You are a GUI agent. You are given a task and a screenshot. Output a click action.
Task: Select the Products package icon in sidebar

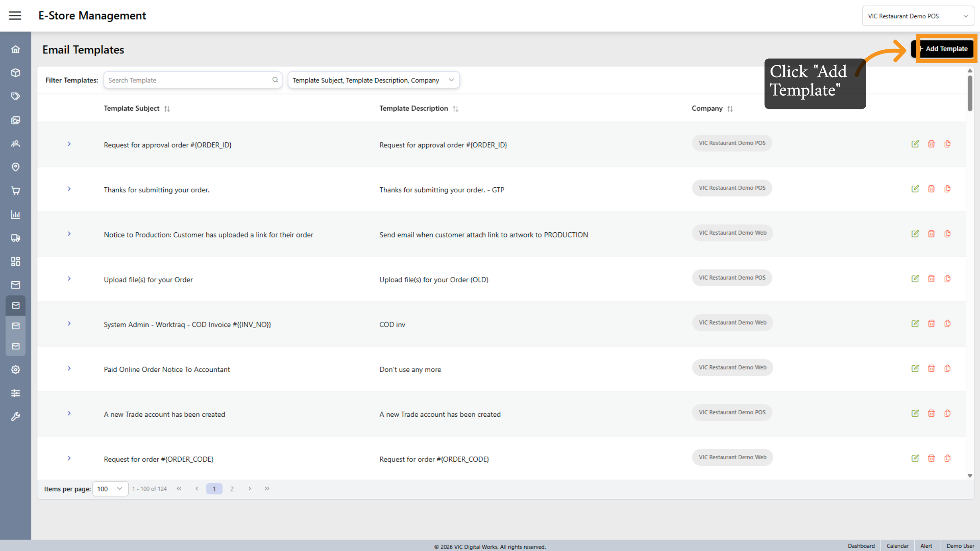pos(16,72)
